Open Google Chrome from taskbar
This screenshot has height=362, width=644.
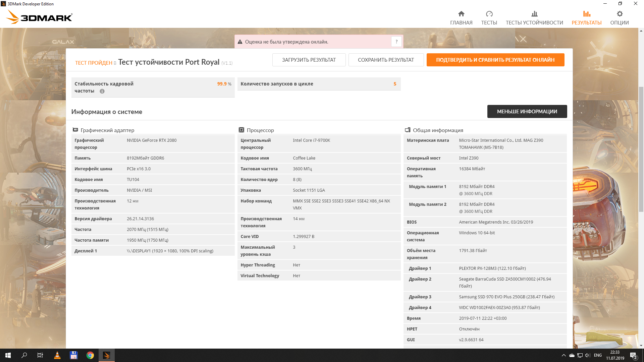click(x=90, y=355)
